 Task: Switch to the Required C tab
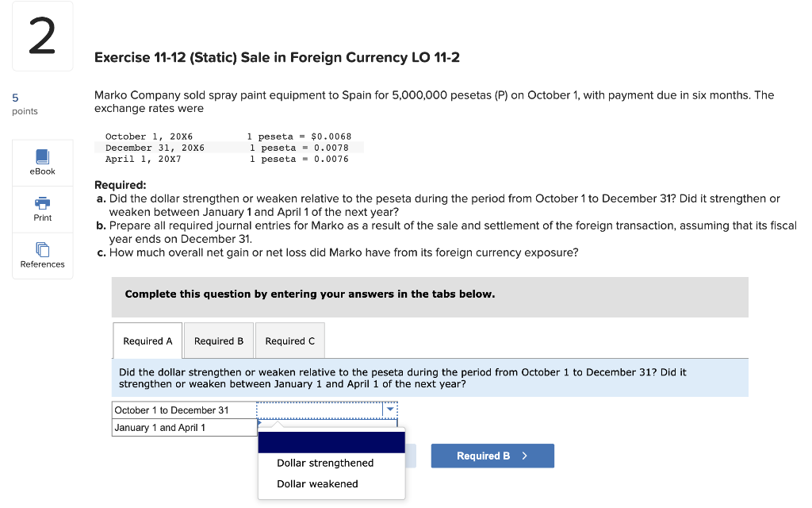coord(289,341)
